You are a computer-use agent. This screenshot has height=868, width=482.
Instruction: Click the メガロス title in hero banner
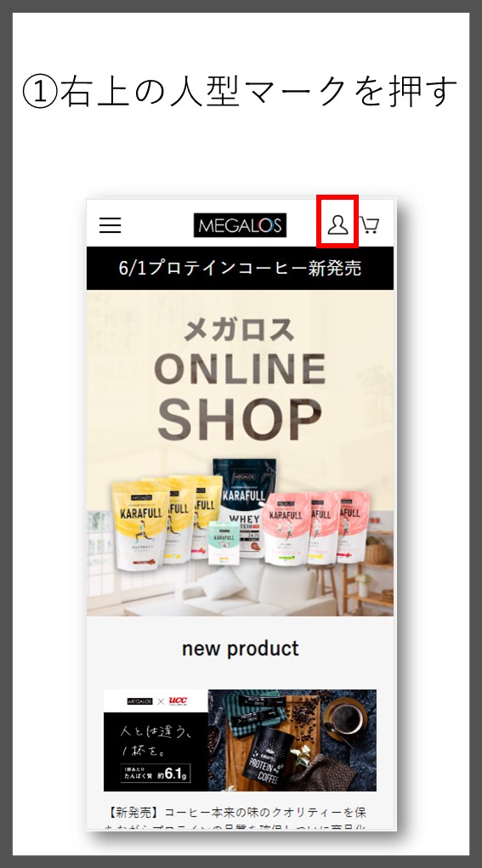239,331
